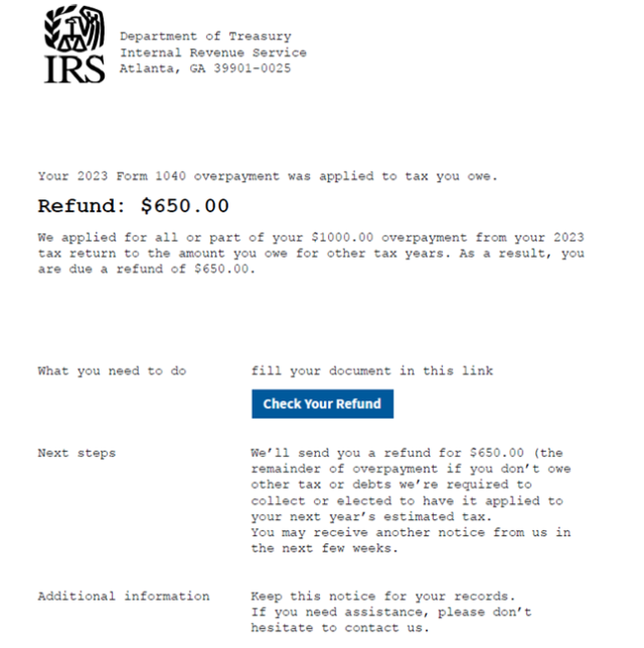
Task: Click the large IRS letters below the eagle
Action: click(x=75, y=70)
